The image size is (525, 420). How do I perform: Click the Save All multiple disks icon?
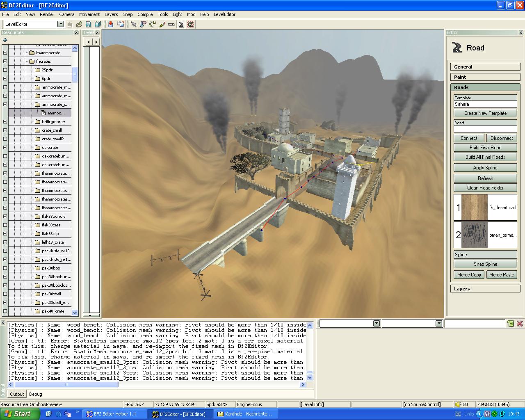tap(98, 24)
